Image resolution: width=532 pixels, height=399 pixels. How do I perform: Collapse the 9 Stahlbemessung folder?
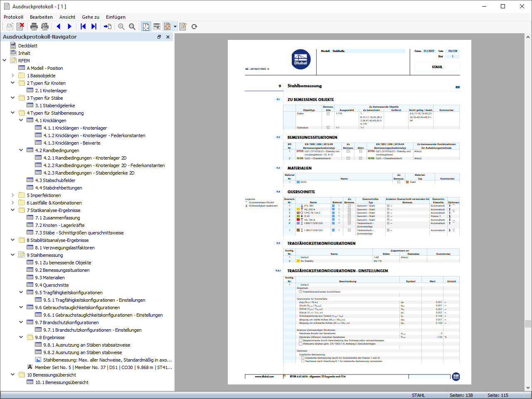coord(13,255)
